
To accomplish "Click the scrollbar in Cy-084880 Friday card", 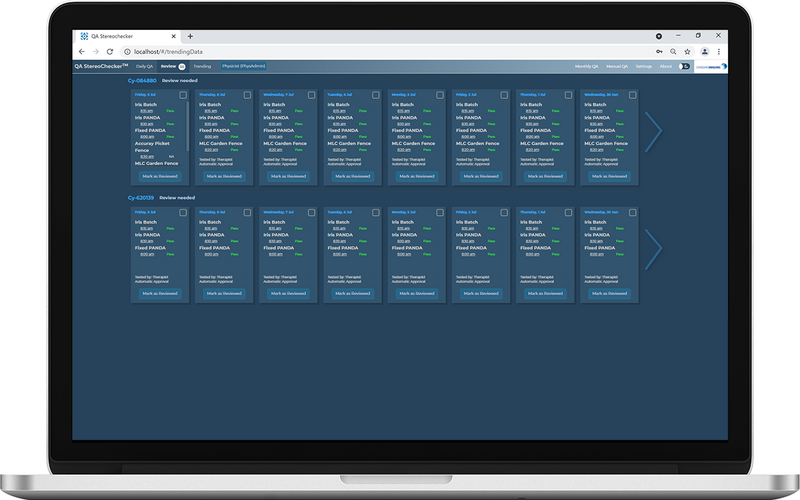I will tap(187, 126).
